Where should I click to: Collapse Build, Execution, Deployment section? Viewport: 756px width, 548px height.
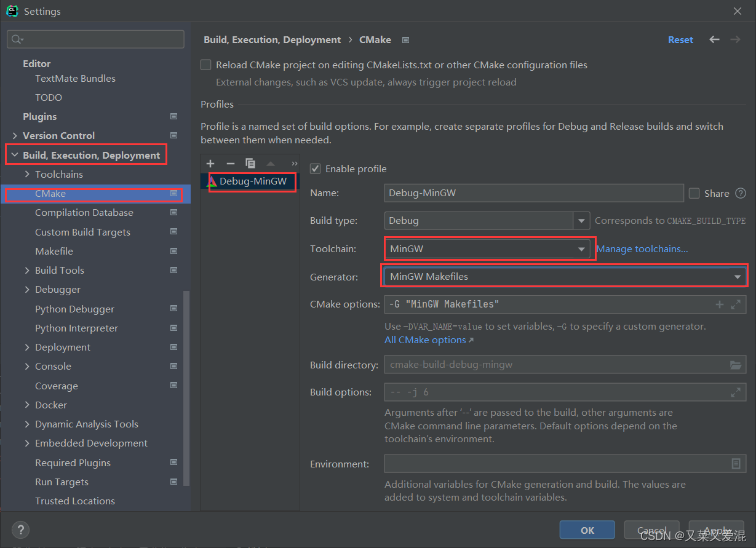tap(14, 155)
